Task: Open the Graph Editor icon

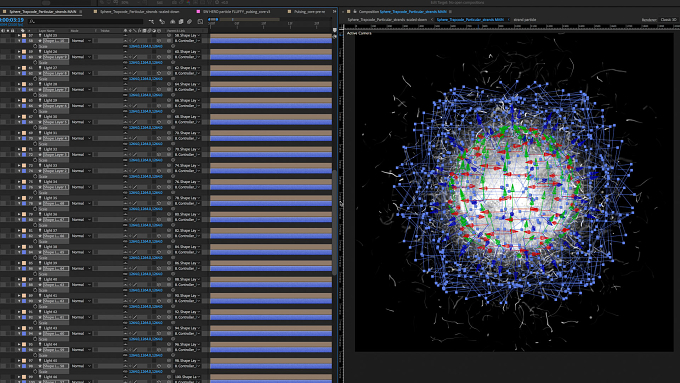Action: coord(200,21)
